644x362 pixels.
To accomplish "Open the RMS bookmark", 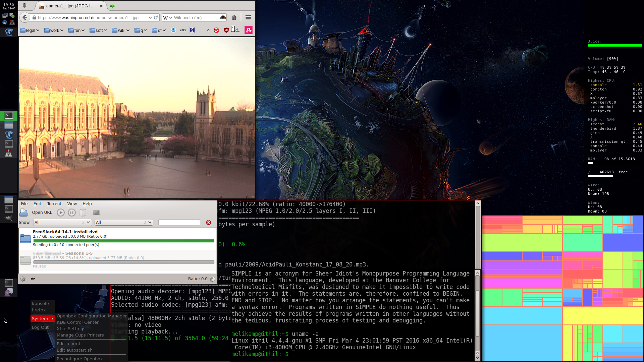I will click(183, 30).
